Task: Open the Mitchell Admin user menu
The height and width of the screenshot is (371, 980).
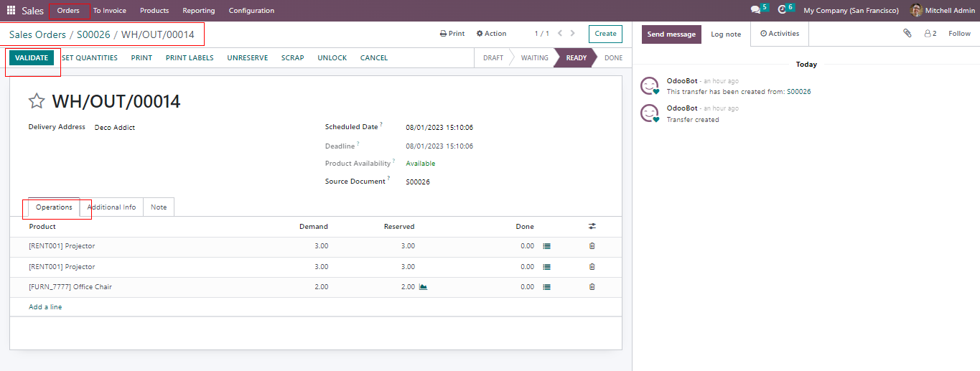Action: 942,11
